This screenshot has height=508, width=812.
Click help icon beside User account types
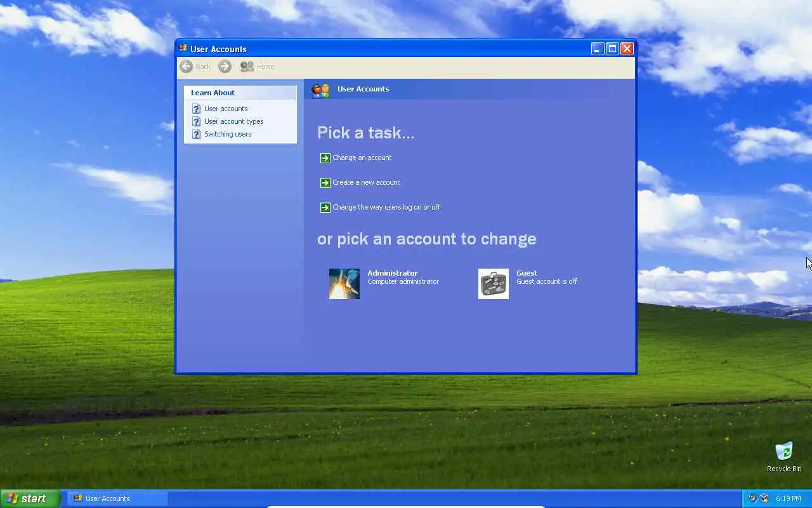click(x=196, y=121)
